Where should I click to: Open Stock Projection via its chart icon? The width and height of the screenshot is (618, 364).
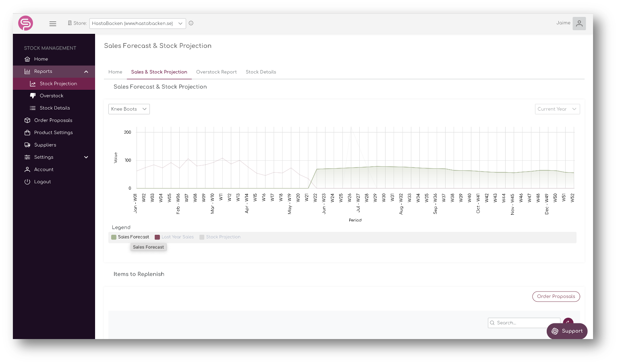(33, 83)
